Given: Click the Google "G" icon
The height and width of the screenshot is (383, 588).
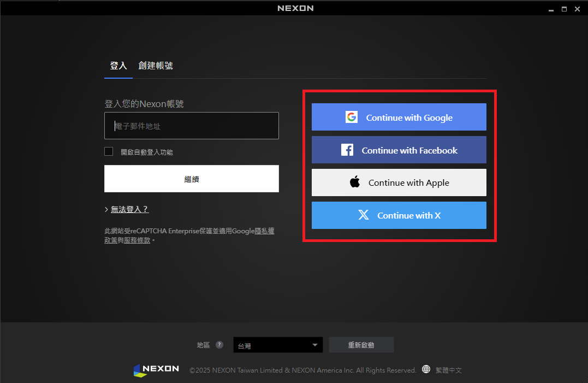Looking at the screenshot, I should pos(352,116).
